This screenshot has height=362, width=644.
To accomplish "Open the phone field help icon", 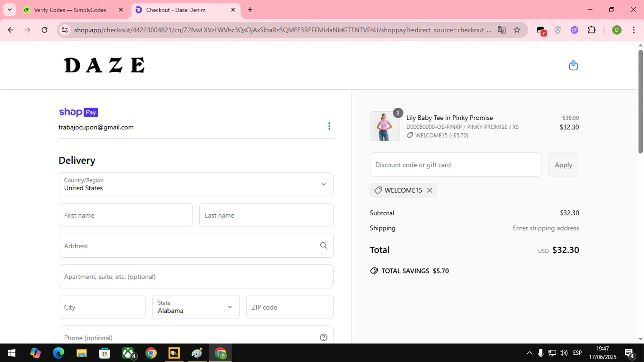I will coord(324,338).
